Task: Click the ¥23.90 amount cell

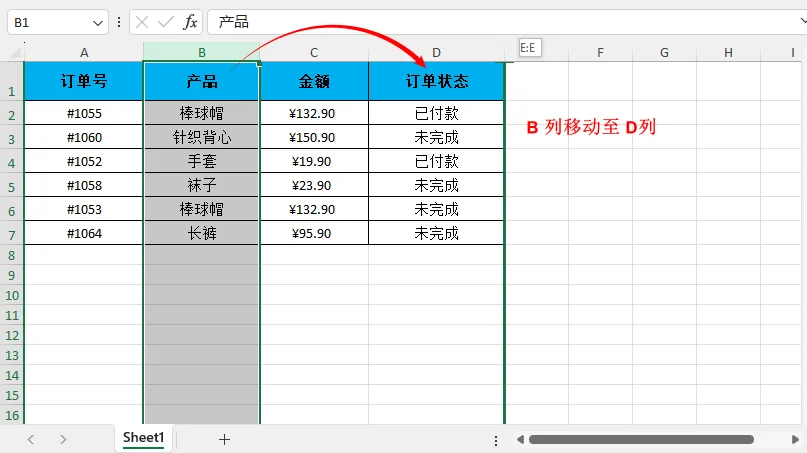Action: click(x=314, y=185)
